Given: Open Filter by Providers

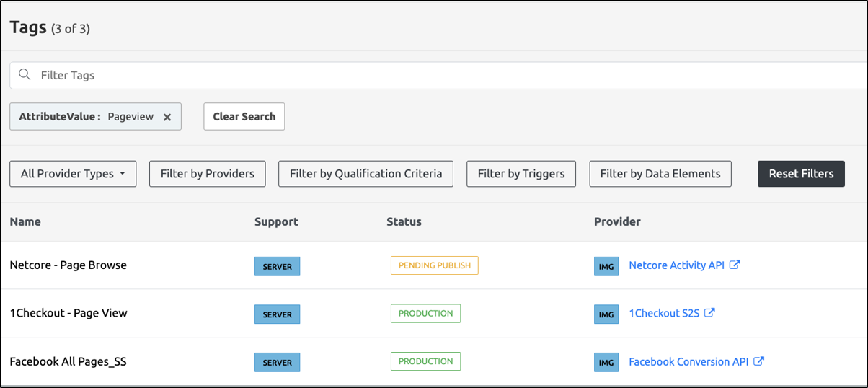Looking at the screenshot, I should (207, 174).
